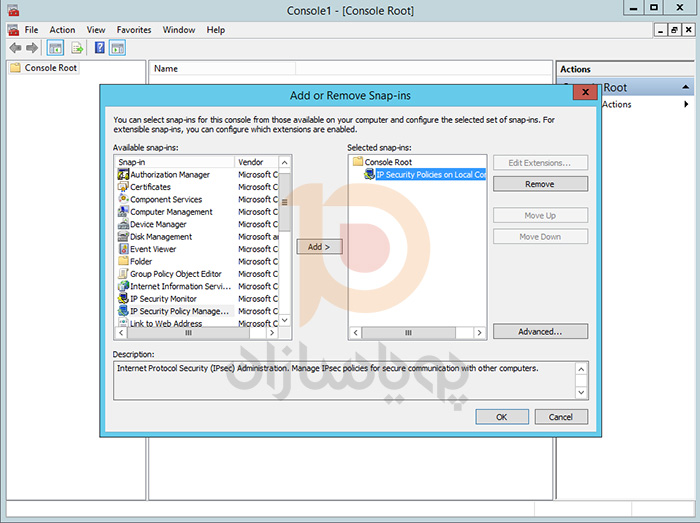Pick the Event Viewer snap-in icon
The image size is (700, 523).
(123, 249)
